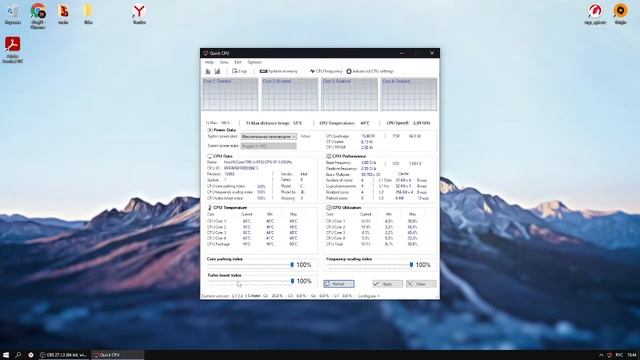Click the Tj Max distance temp value
Viewport: 640px width, 360px height.
point(298,123)
